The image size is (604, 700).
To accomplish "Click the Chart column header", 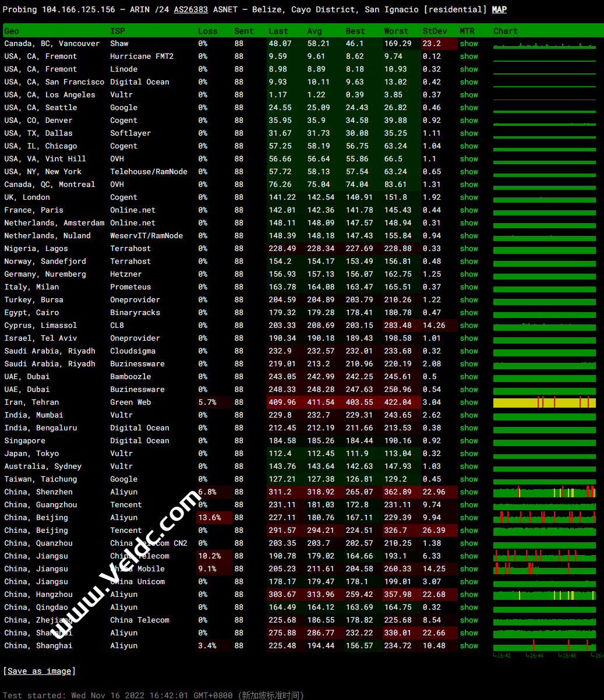I will pos(506,31).
